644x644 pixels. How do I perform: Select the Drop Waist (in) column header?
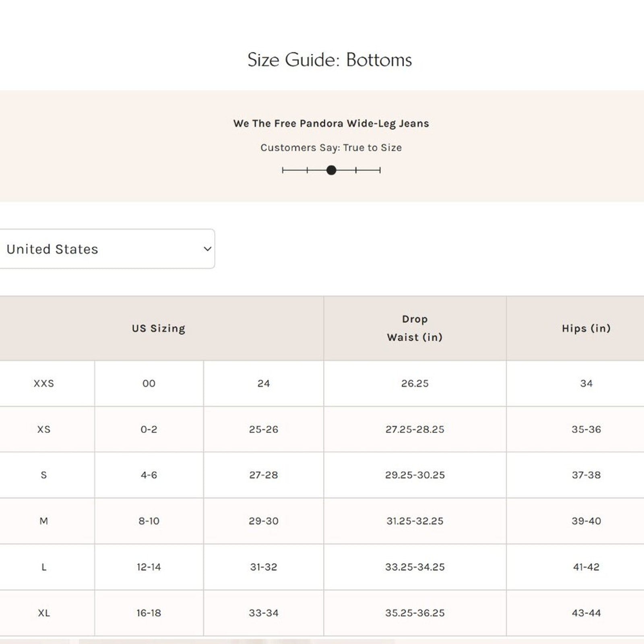pyautogui.click(x=415, y=328)
